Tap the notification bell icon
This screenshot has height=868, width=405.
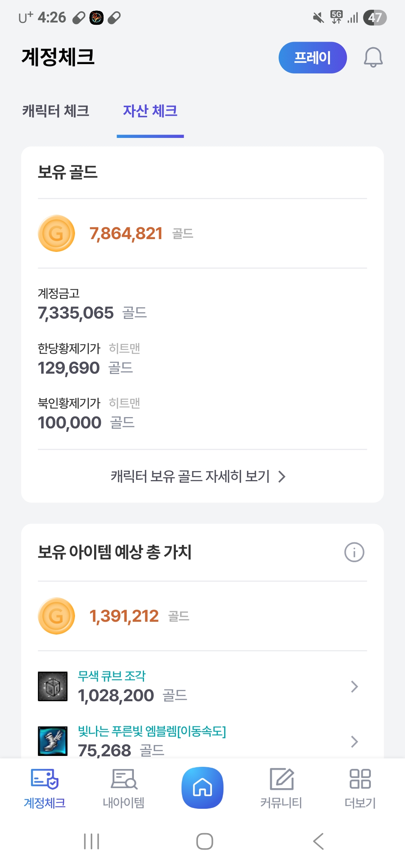click(x=373, y=57)
